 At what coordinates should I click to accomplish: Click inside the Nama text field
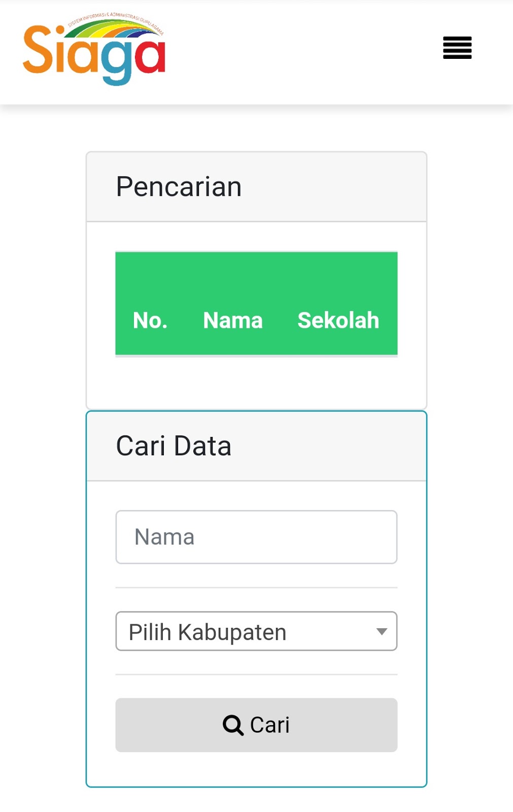click(256, 537)
